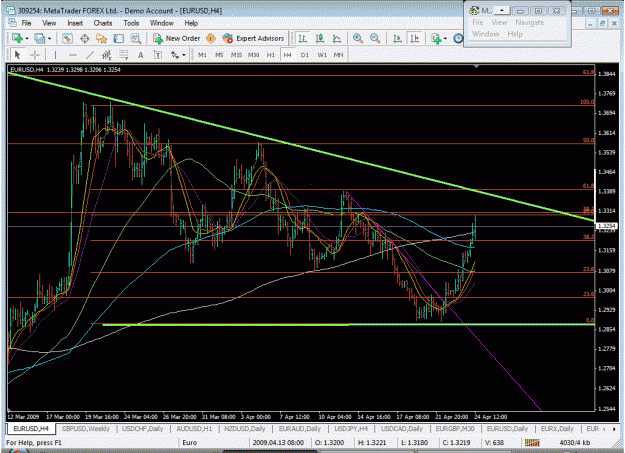The width and height of the screenshot is (625, 453).
Task: Click Navigate menu in background window
Action: tap(529, 22)
